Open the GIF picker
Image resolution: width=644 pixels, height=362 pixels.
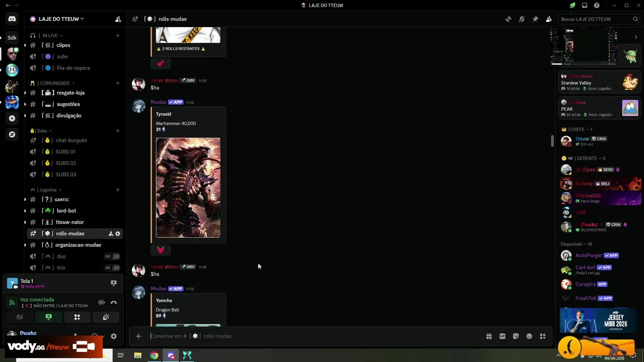[502, 336]
